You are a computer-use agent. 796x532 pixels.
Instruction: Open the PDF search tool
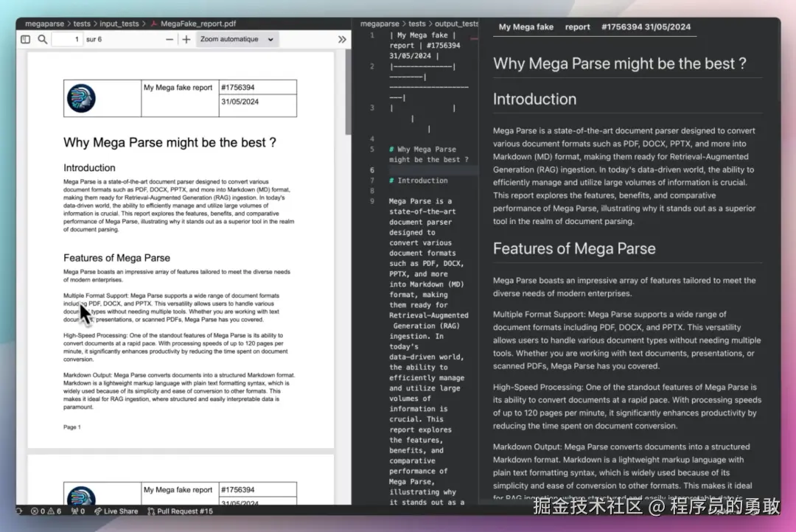pos(43,39)
